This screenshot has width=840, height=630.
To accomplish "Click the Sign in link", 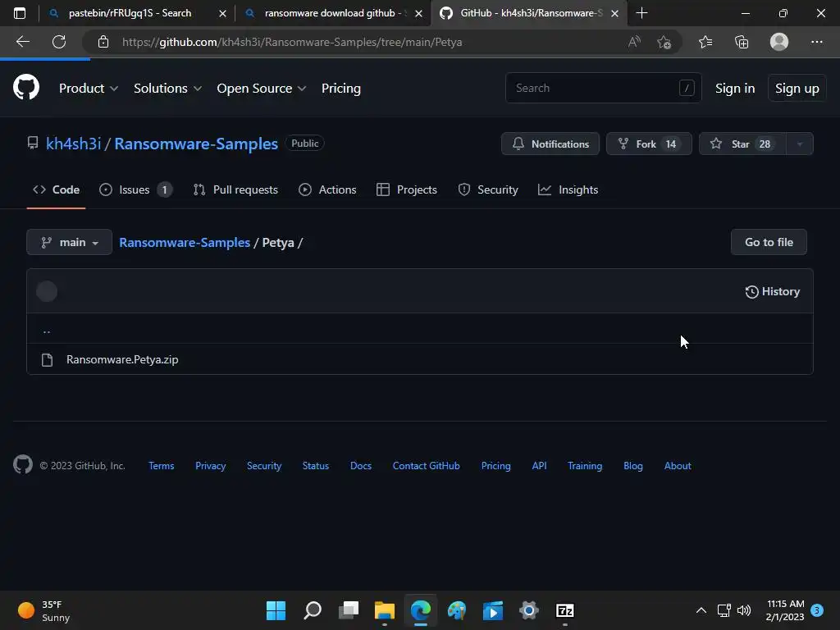I will click(x=735, y=89).
